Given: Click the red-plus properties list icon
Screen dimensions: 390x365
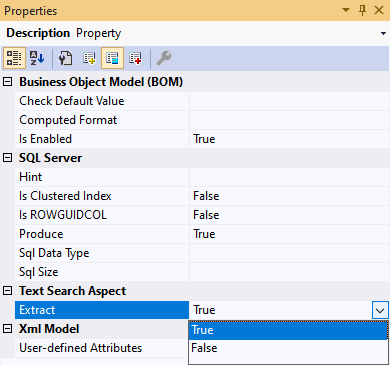Looking at the screenshot, I should click(135, 58).
